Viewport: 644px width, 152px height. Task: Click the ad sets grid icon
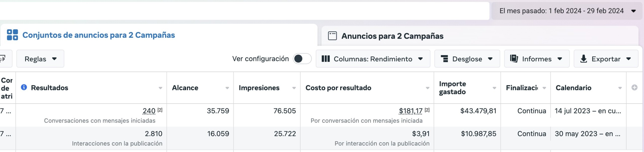coord(12,35)
